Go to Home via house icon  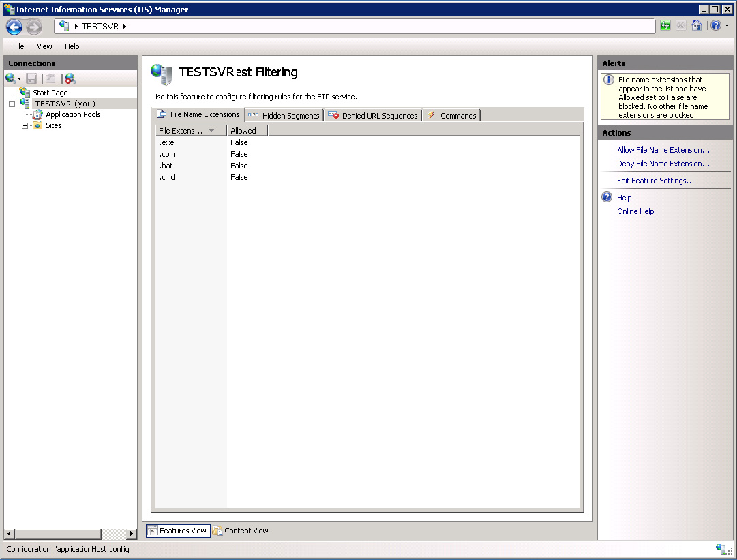click(697, 26)
